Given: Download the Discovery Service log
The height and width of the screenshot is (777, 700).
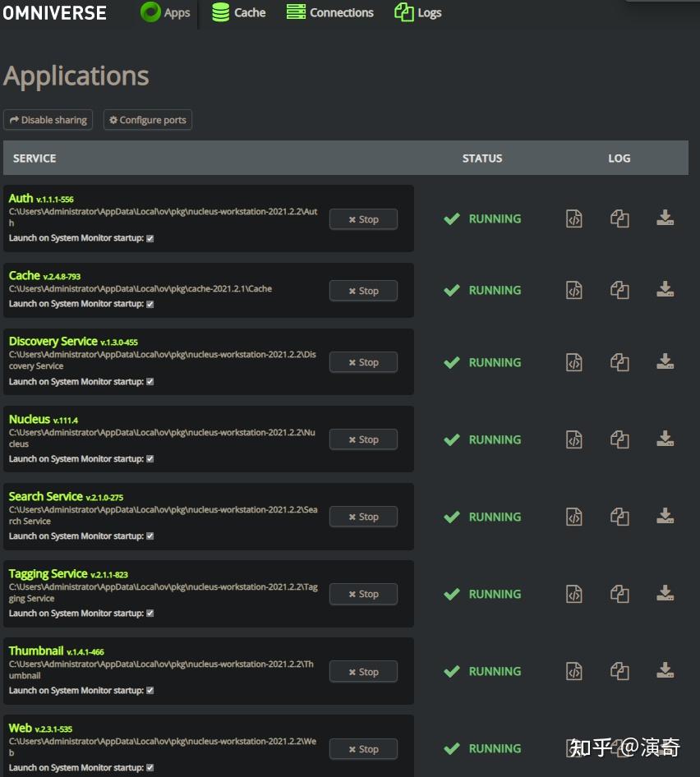Looking at the screenshot, I should pos(665,362).
